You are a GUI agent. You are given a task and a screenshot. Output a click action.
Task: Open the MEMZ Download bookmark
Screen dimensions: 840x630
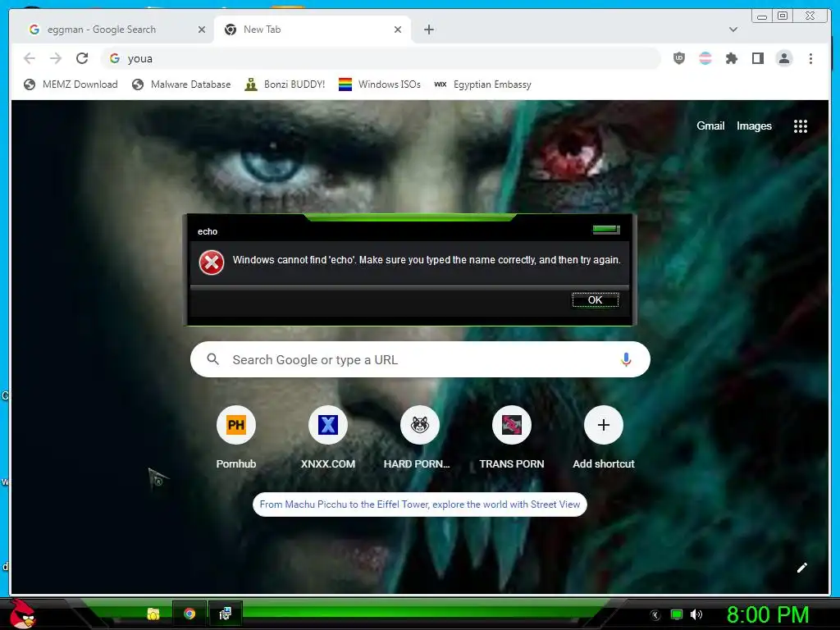tap(71, 84)
